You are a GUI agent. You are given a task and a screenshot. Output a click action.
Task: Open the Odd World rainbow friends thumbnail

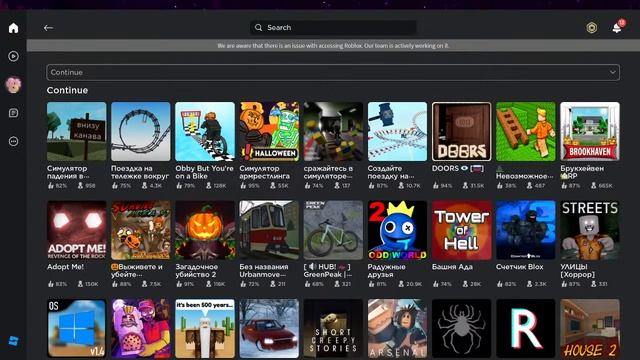pyautogui.click(x=397, y=230)
